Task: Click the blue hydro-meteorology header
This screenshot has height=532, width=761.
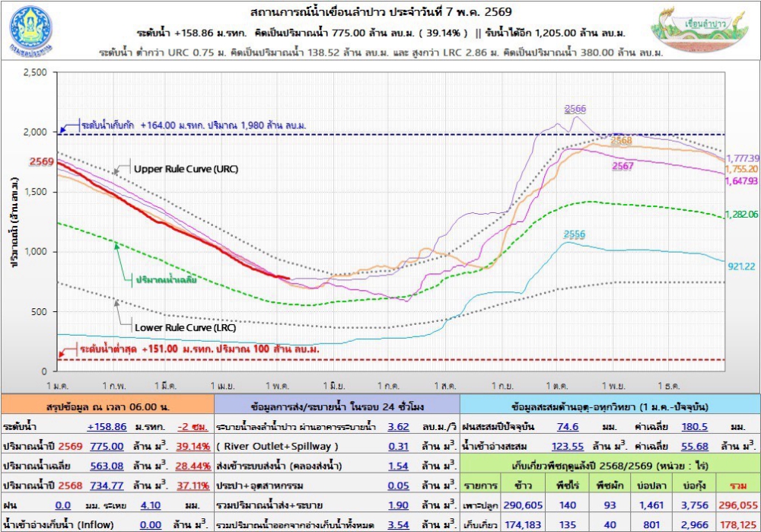Action: (x=610, y=406)
